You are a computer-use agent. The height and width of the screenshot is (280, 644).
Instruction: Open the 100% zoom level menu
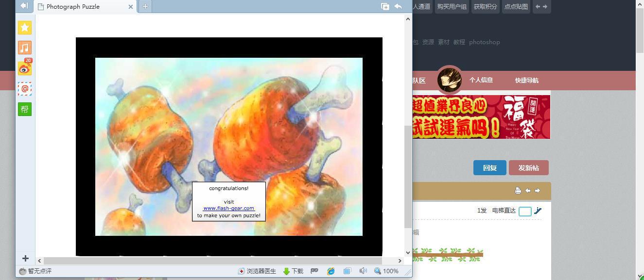point(386,271)
